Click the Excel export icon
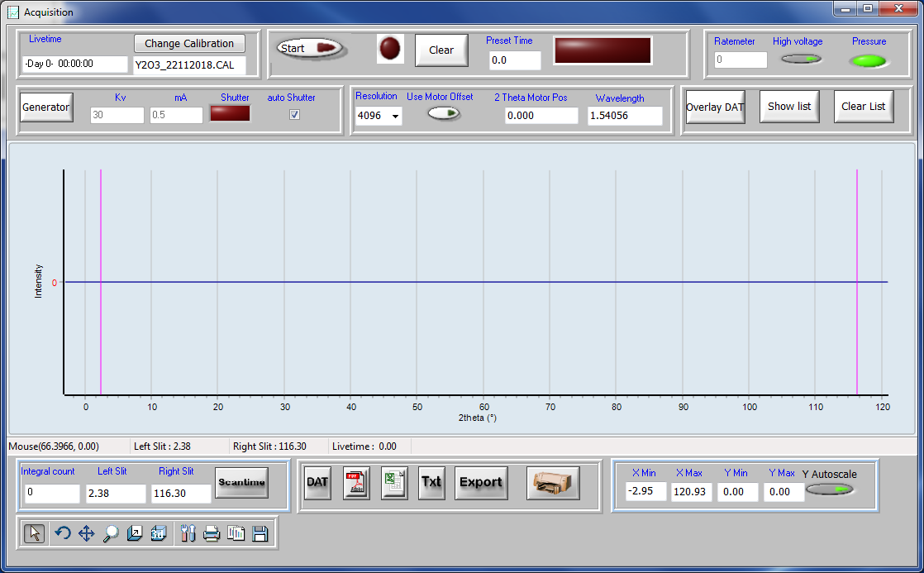The width and height of the screenshot is (924, 573). [394, 482]
